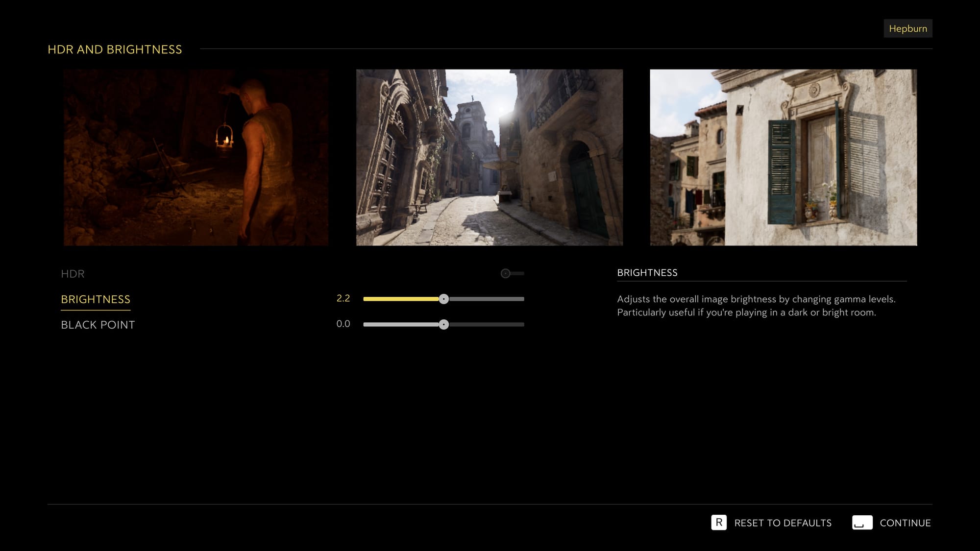The height and width of the screenshot is (551, 980).
Task: Click the HDR toggle knob
Action: click(504, 273)
